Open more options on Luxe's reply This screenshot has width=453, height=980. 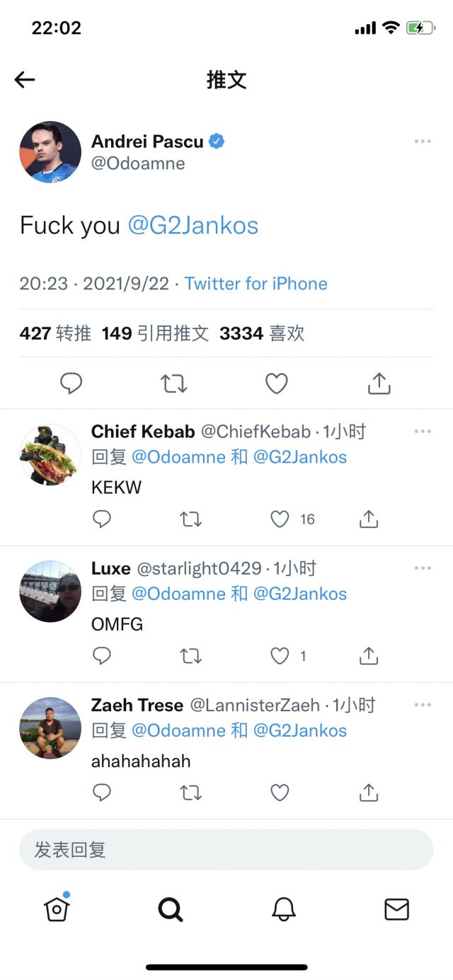click(x=423, y=568)
